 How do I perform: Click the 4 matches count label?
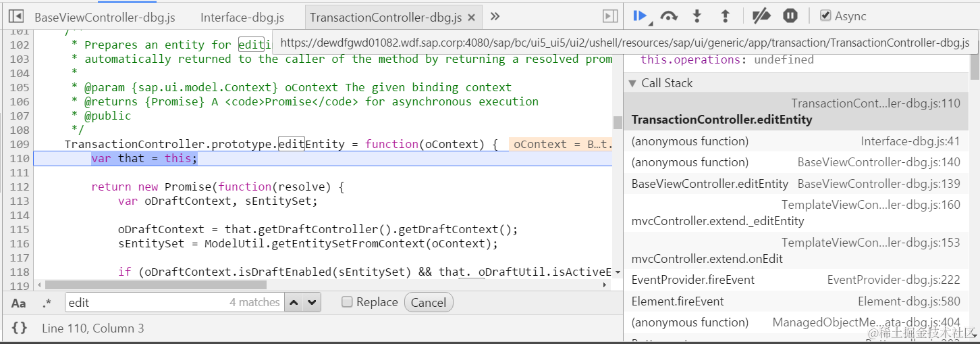tap(254, 302)
